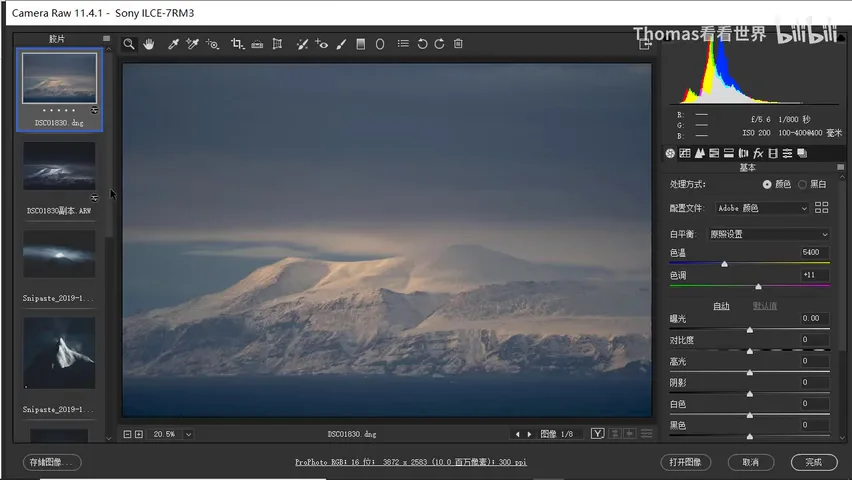Click the 自动 auto adjustment link
The image size is (852, 480).
[721, 306]
